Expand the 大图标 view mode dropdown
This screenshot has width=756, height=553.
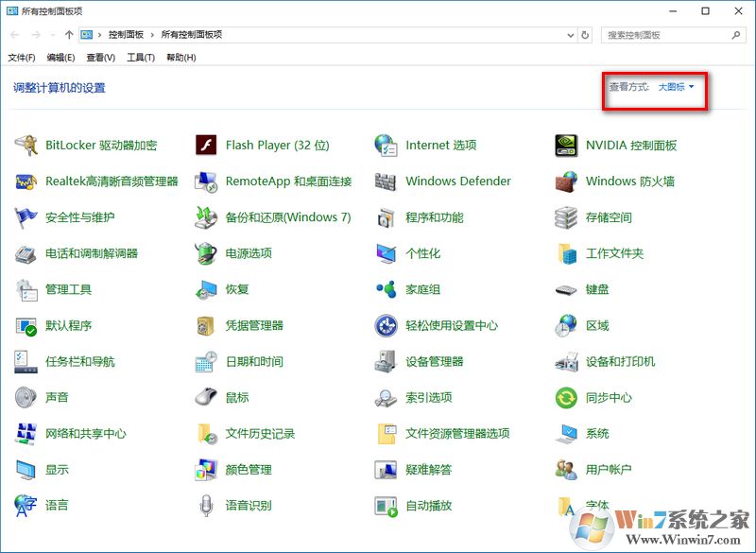pyautogui.click(x=676, y=87)
